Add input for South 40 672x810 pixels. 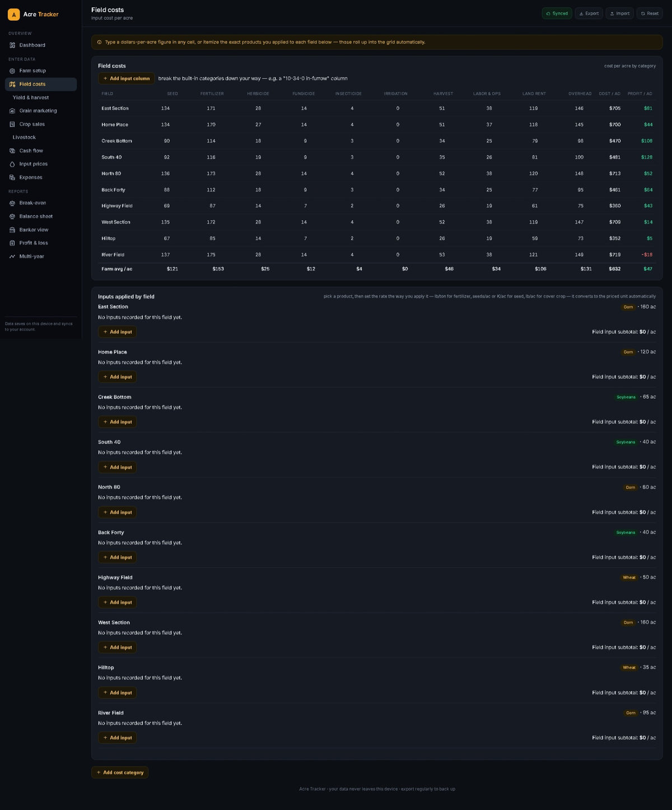(117, 467)
